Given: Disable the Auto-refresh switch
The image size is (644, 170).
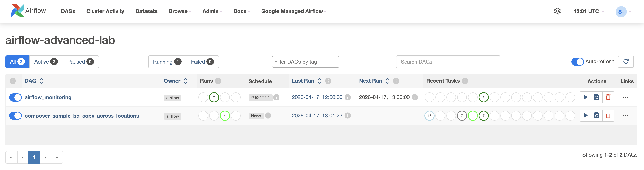Looking at the screenshot, I should tap(577, 62).
